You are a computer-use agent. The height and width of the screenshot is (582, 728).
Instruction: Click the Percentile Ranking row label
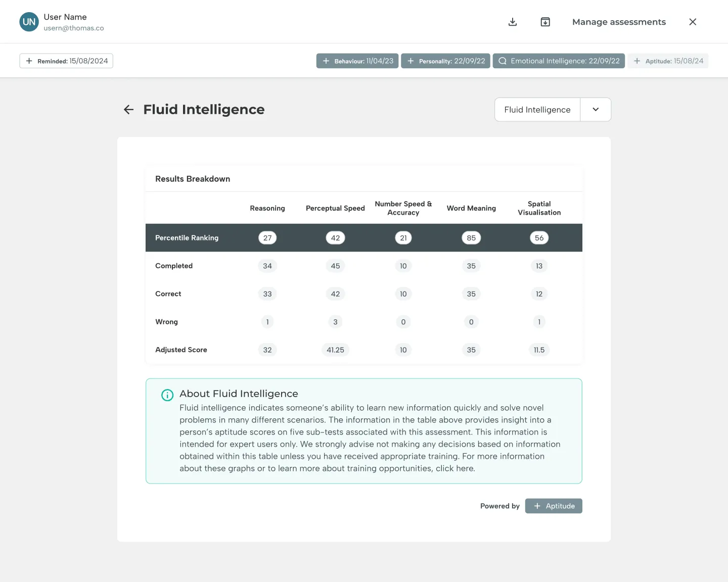tap(187, 238)
